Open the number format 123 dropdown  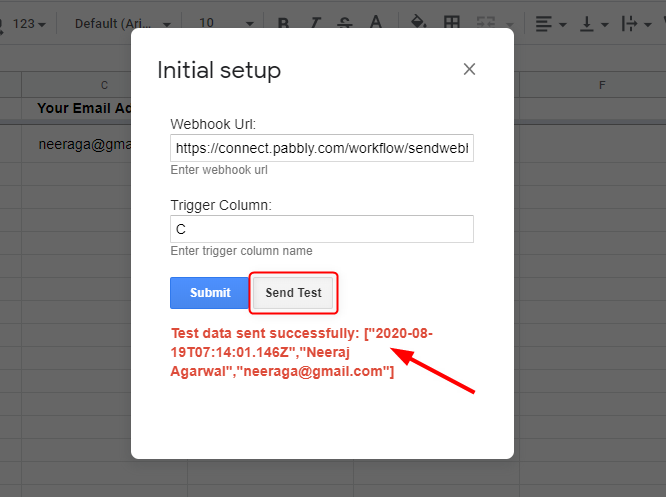[x=28, y=23]
